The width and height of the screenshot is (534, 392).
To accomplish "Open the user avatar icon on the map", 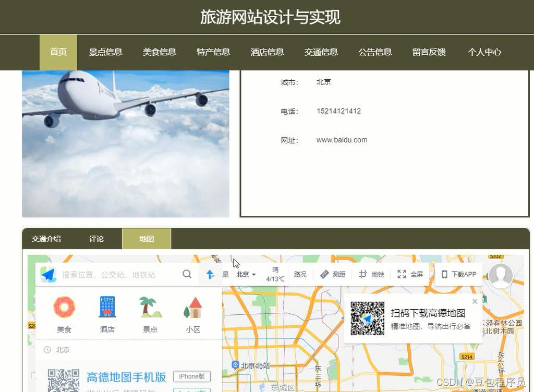I will tap(500, 276).
